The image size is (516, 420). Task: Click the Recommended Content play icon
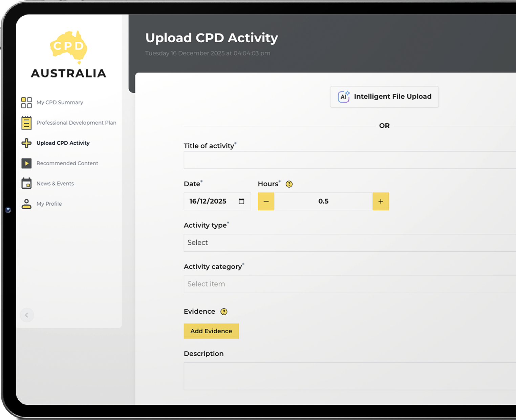pos(26,163)
